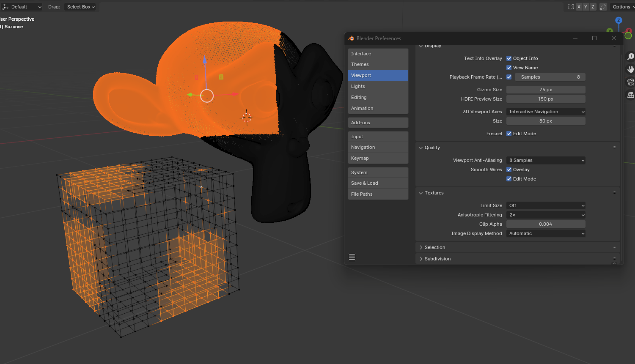Toggle the mesh symmetry butterfly icon
Screen dimensions: 635x364
571,7
